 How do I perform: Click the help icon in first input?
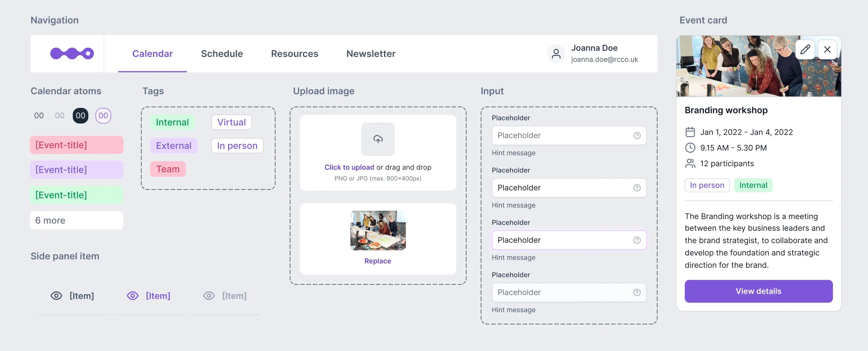tap(636, 136)
